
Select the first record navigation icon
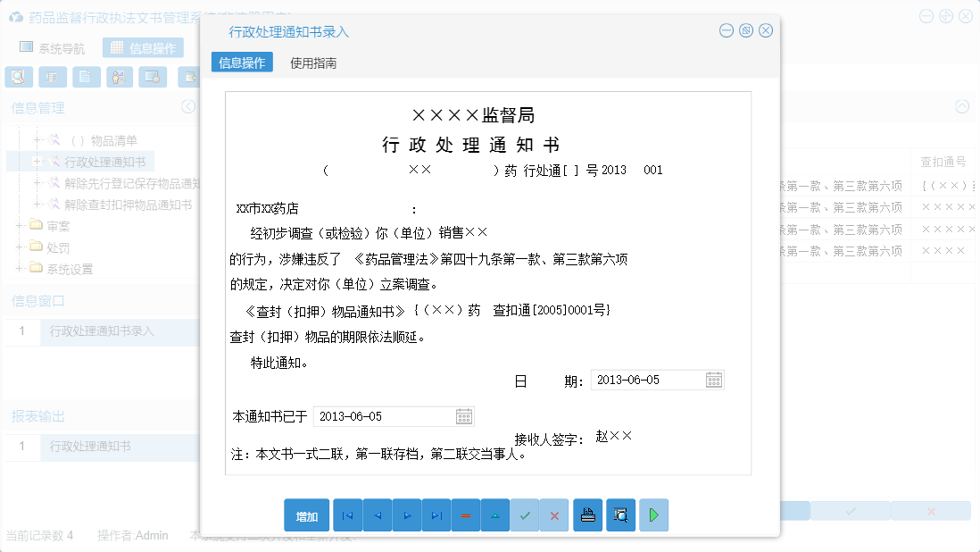click(347, 515)
